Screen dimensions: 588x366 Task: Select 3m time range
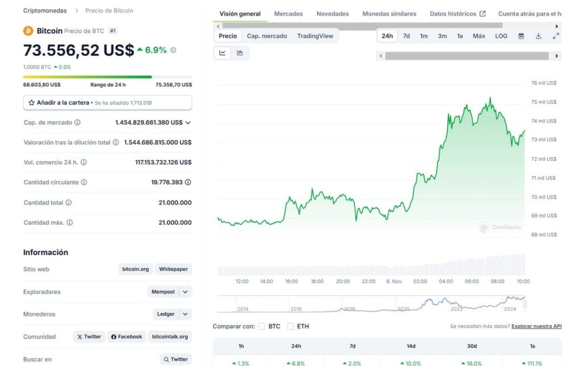tap(442, 36)
